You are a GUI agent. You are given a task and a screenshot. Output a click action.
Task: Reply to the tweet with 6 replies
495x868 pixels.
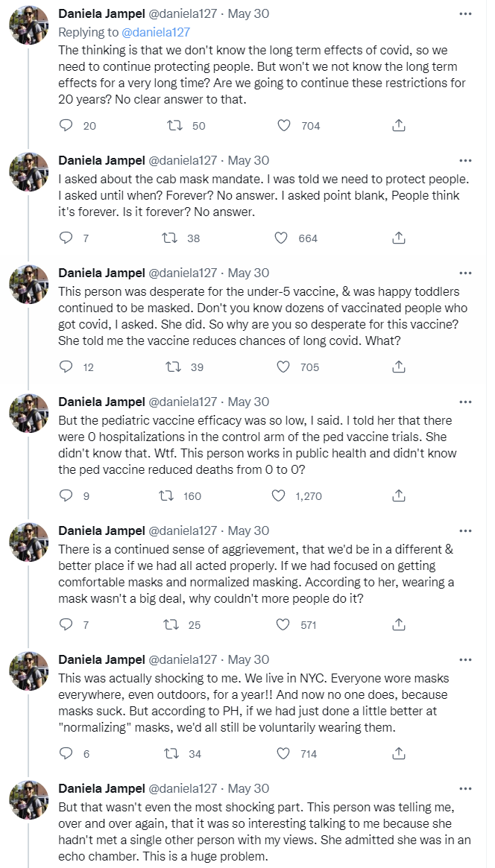pos(66,753)
